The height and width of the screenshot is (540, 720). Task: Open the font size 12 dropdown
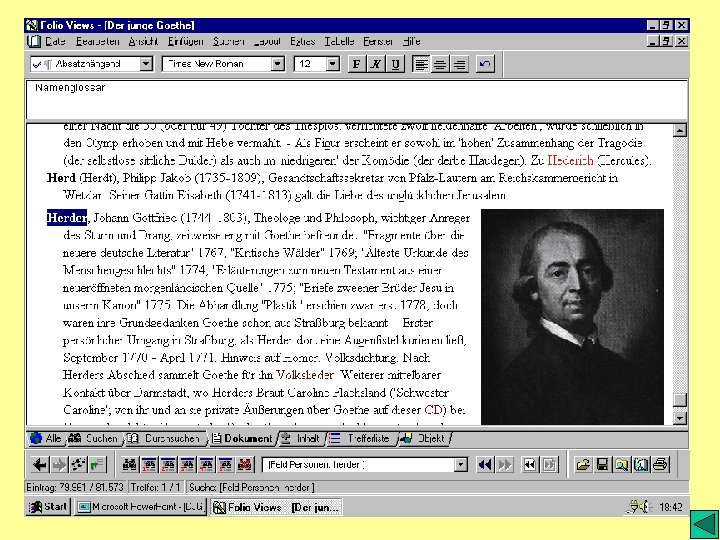click(332, 64)
